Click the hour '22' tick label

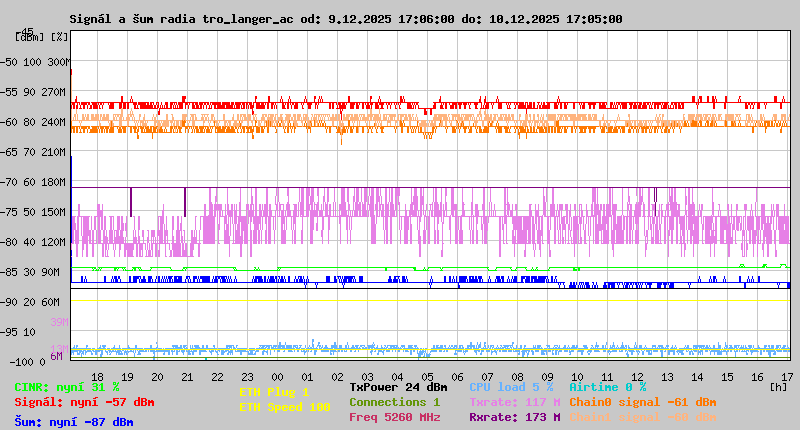coord(217,377)
